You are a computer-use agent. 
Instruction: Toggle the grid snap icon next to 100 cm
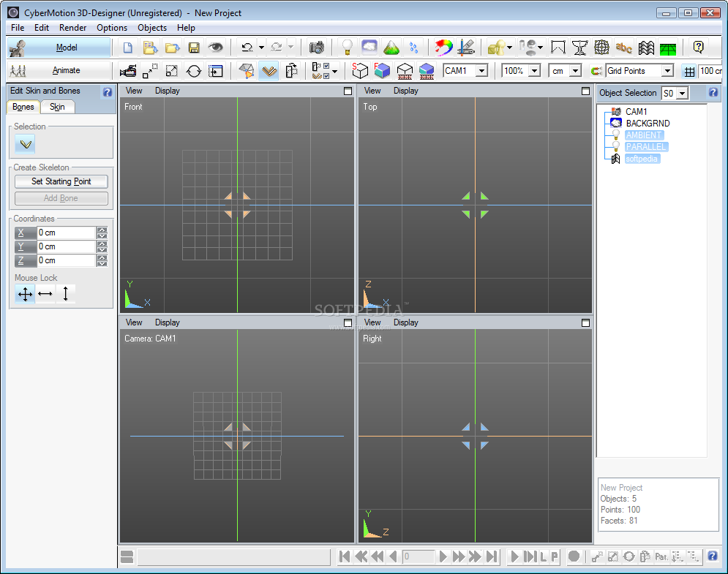click(x=689, y=71)
